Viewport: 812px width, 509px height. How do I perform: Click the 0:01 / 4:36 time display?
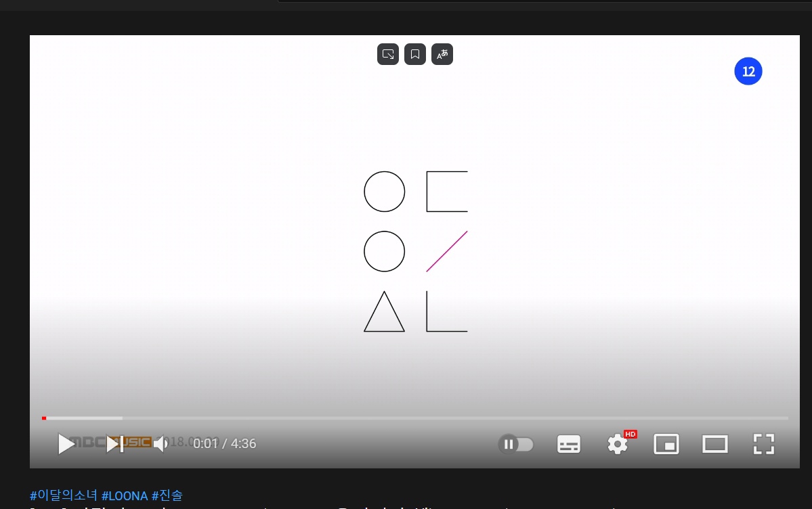(x=224, y=444)
